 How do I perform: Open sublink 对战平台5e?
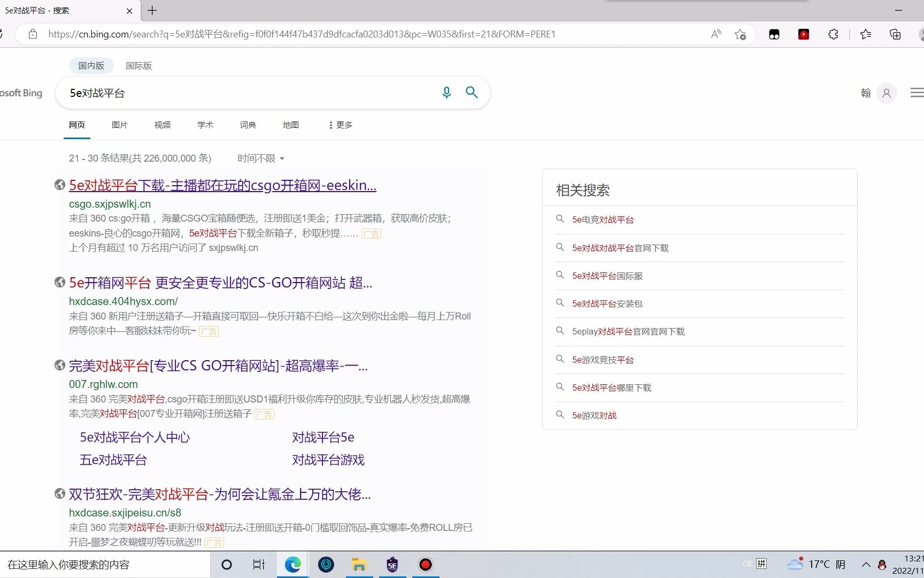pos(323,437)
